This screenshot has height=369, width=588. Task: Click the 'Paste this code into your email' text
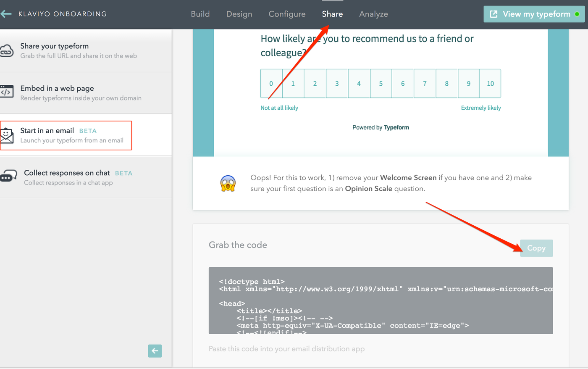[286, 349]
